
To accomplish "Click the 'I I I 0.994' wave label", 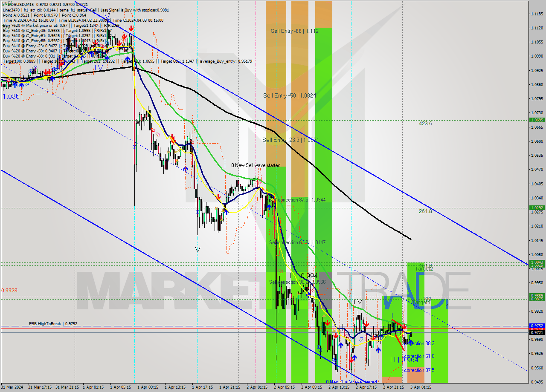I will pyautogui.click(x=303, y=276).
